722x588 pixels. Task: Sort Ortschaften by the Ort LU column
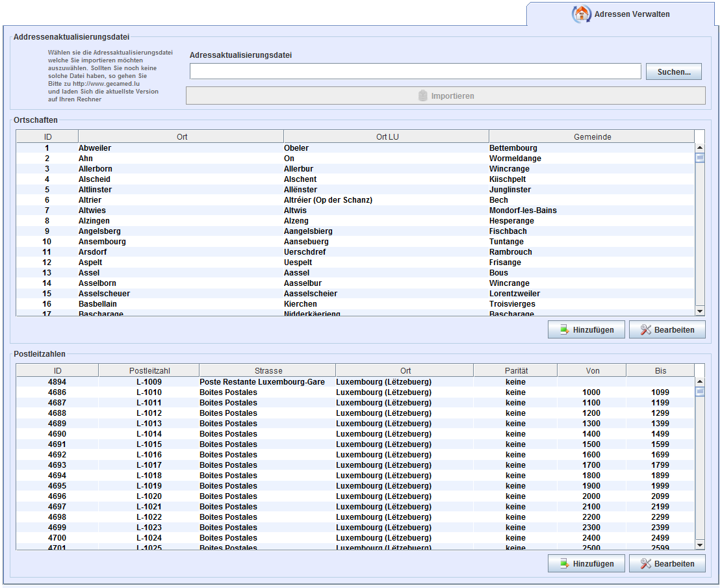386,137
